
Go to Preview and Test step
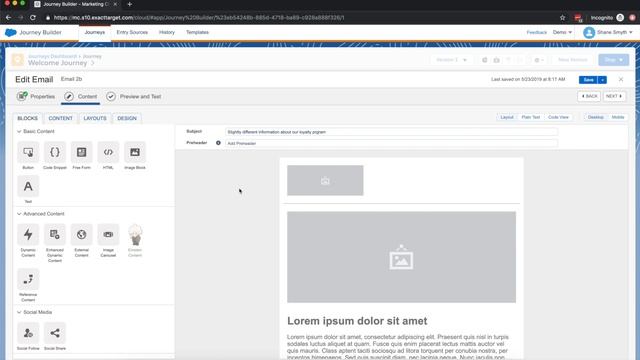coord(134,96)
